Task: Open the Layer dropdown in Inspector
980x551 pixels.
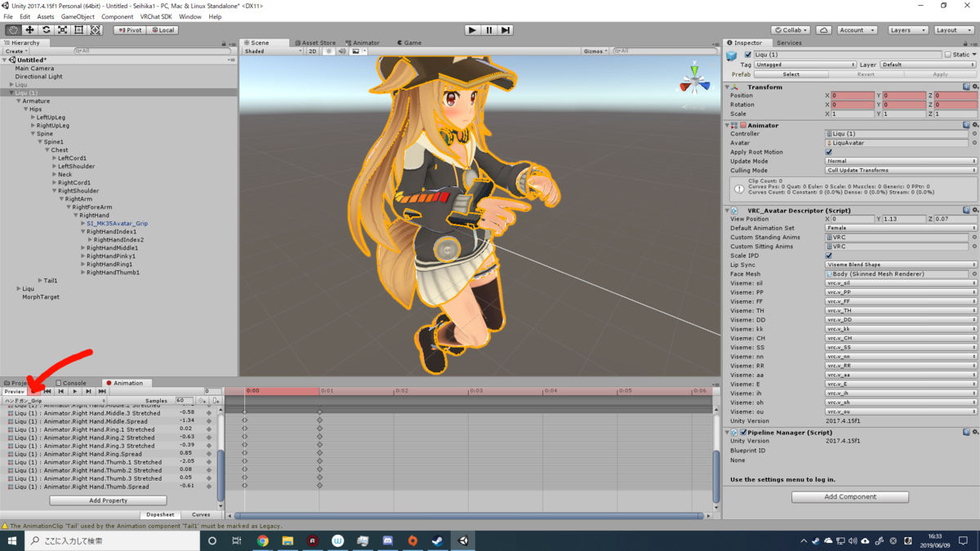Action: (929, 64)
